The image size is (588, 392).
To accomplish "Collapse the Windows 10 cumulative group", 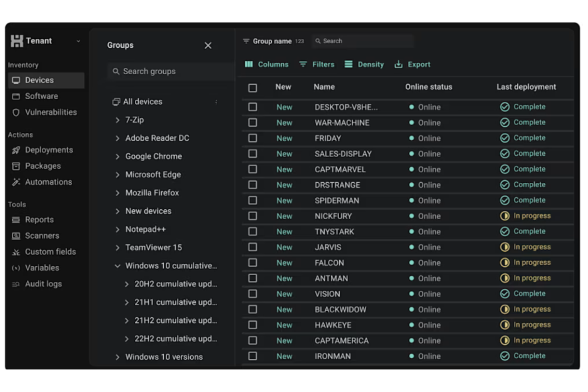I will pos(117,266).
